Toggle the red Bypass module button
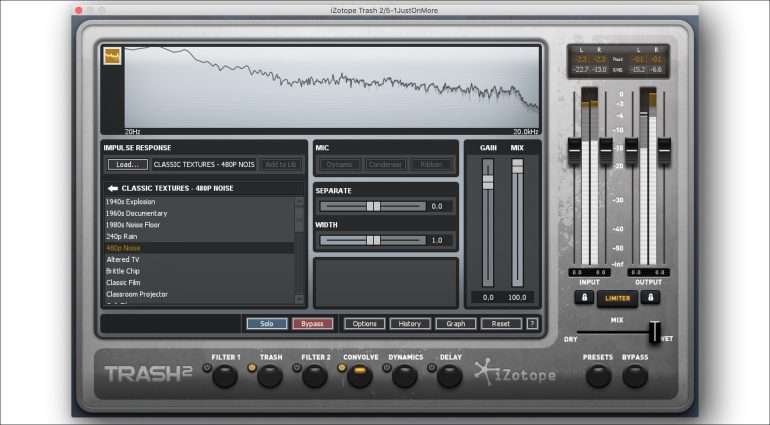This screenshot has height=425, width=770. point(312,323)
